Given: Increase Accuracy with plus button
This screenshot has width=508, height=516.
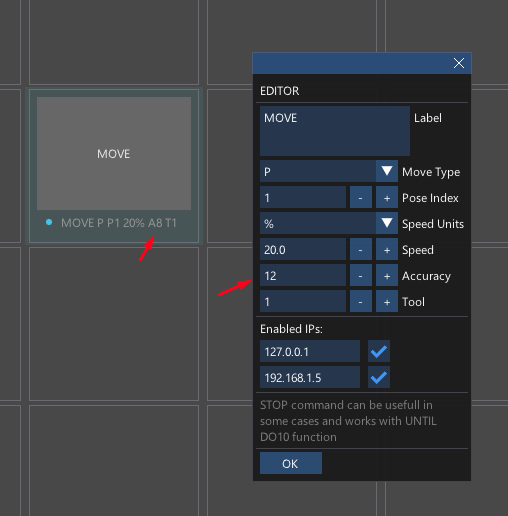Looking at the screenshot, I should [387, 275].
